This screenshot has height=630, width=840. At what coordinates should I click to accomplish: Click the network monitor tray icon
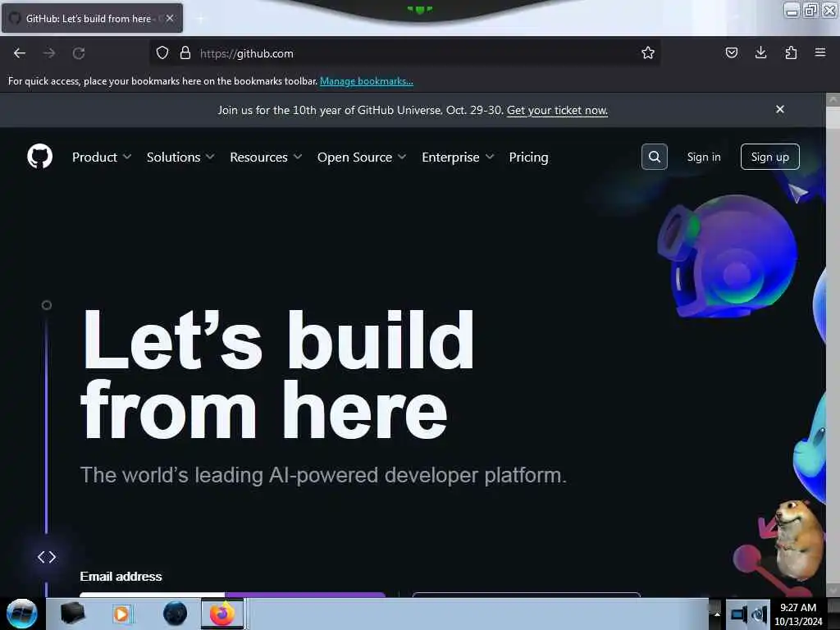(x=739, y=615)
